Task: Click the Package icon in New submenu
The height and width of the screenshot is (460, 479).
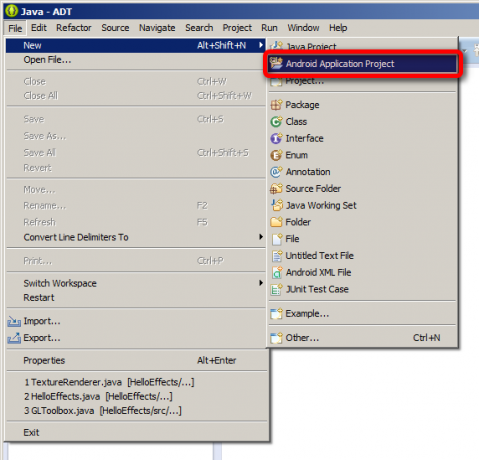Action: [276, 105]
